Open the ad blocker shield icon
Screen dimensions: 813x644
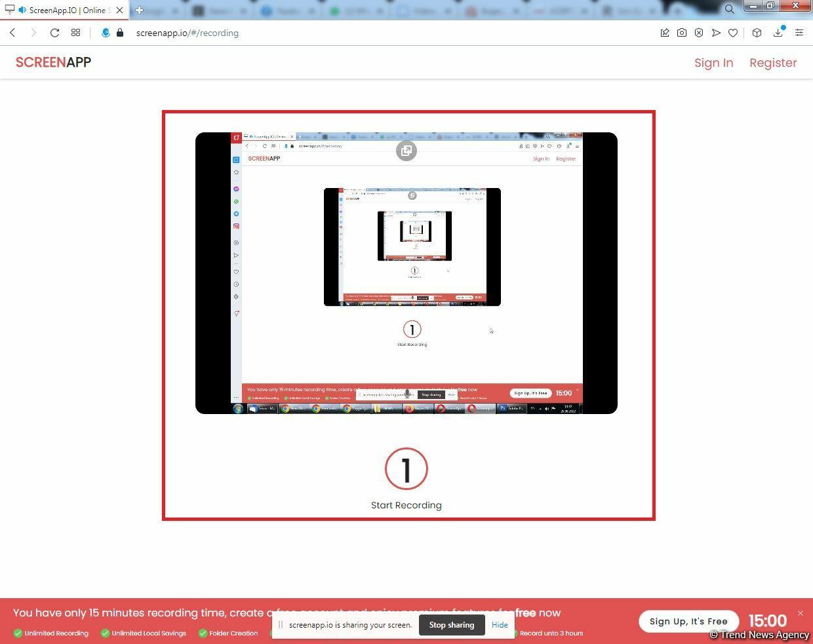[x=699, y=33]
